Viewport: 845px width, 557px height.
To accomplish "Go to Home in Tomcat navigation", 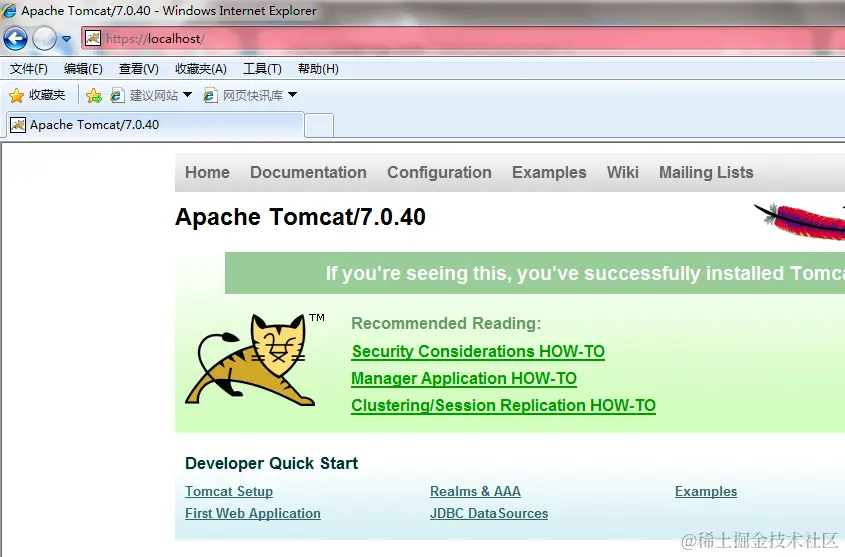I will coord(207,172).
